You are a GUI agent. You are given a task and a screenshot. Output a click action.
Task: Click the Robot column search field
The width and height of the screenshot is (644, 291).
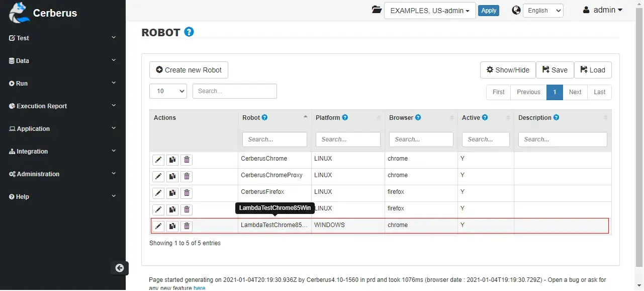click(x=274, y=139)
